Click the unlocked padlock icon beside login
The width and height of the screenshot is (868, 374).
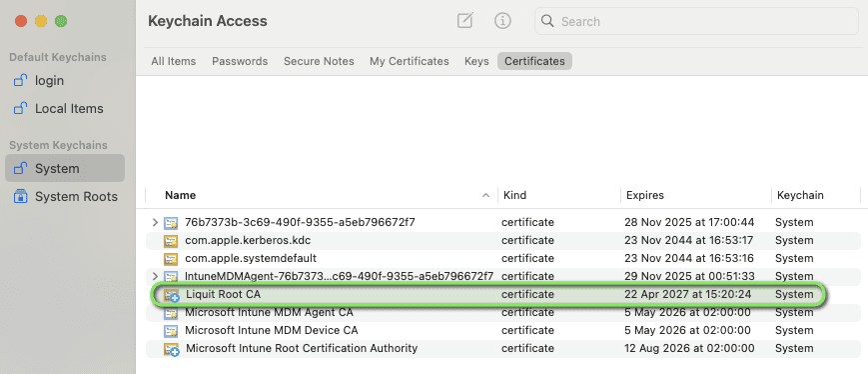click(x=21, y=80)
